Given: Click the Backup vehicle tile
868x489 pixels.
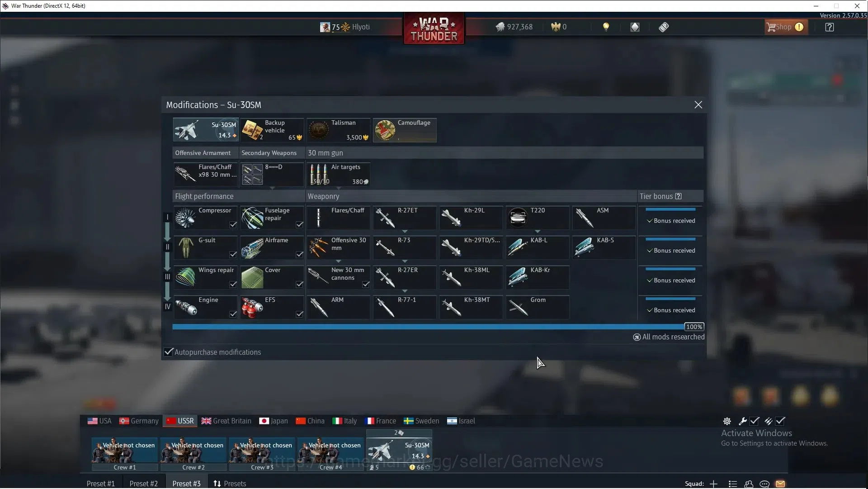Looking at the screenshot, I should (x=272, y=130).
